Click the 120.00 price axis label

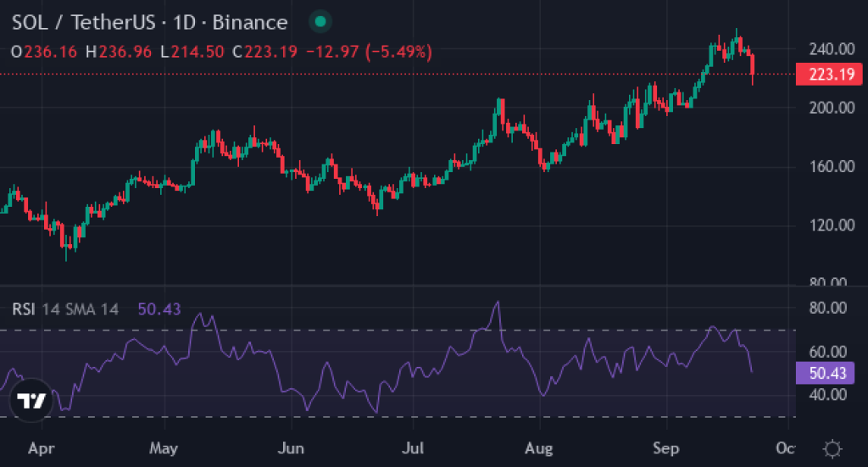[x=832, y=225]
